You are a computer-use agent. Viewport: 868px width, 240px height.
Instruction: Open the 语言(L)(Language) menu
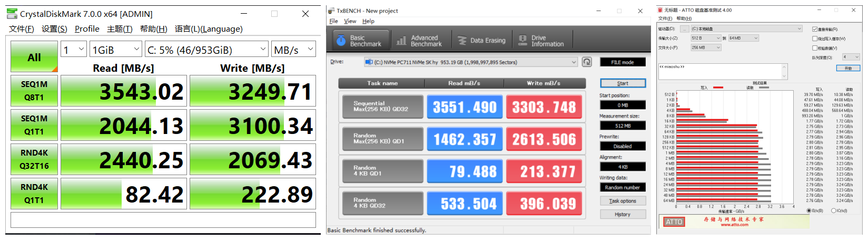point(209,29)
